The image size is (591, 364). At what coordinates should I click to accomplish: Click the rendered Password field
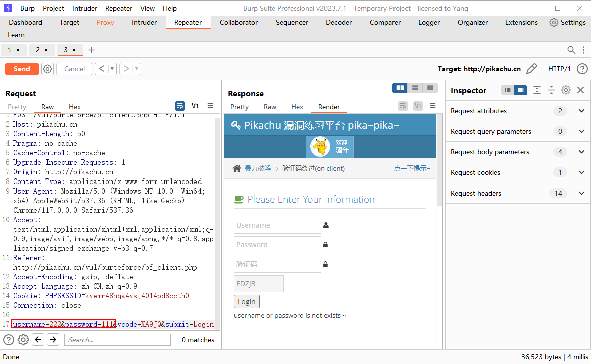click(277, 245)
